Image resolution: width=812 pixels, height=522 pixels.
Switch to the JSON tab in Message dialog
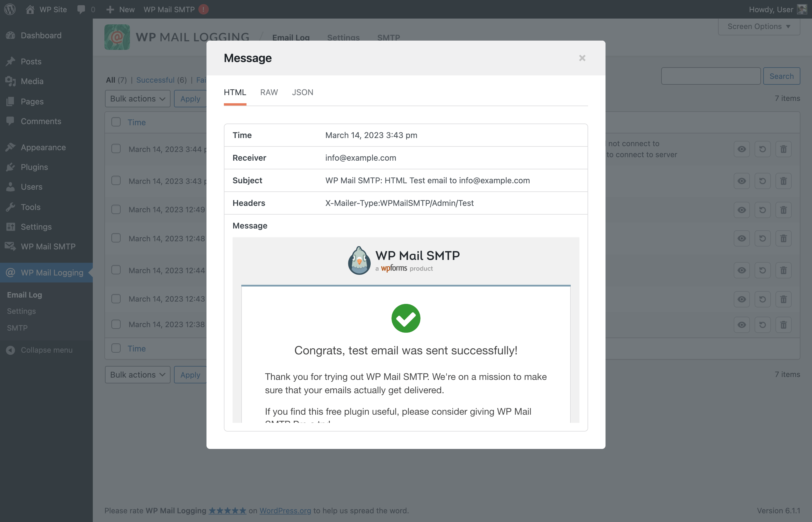[302, 92]
